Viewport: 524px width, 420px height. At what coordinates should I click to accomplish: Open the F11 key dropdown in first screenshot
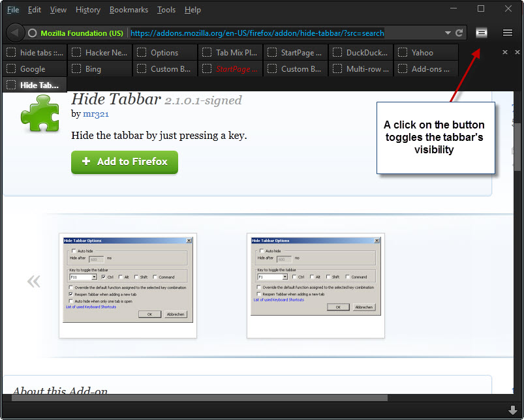click(94, 277)
